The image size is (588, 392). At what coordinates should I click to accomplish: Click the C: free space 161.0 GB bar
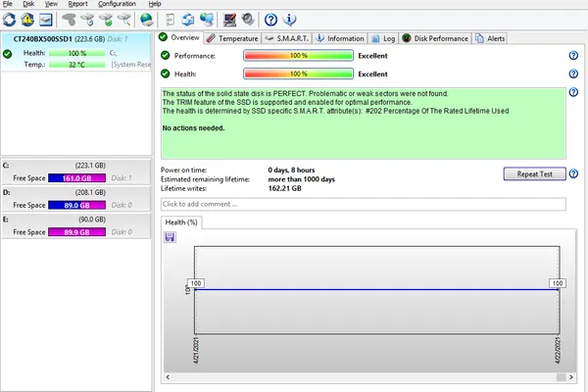(x=76, y=178)
